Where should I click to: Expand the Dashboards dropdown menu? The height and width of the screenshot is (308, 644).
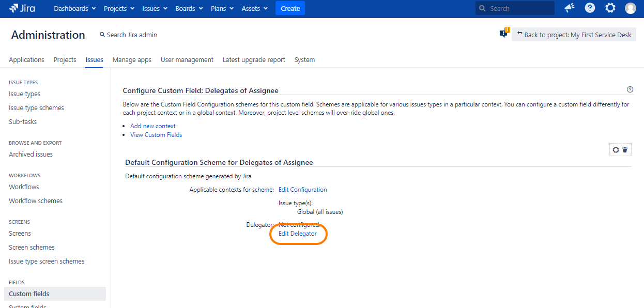(x=75, y=8)
